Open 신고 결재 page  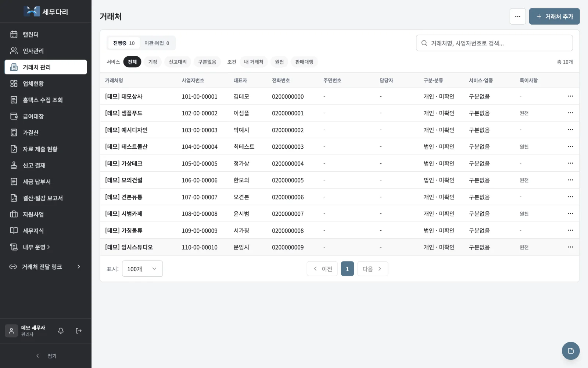46,165
